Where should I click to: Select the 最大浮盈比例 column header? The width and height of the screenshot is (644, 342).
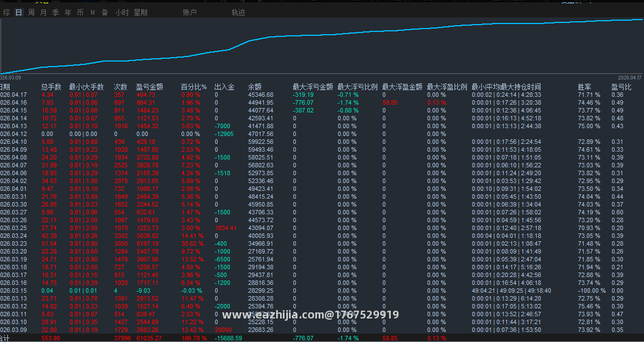447,87
